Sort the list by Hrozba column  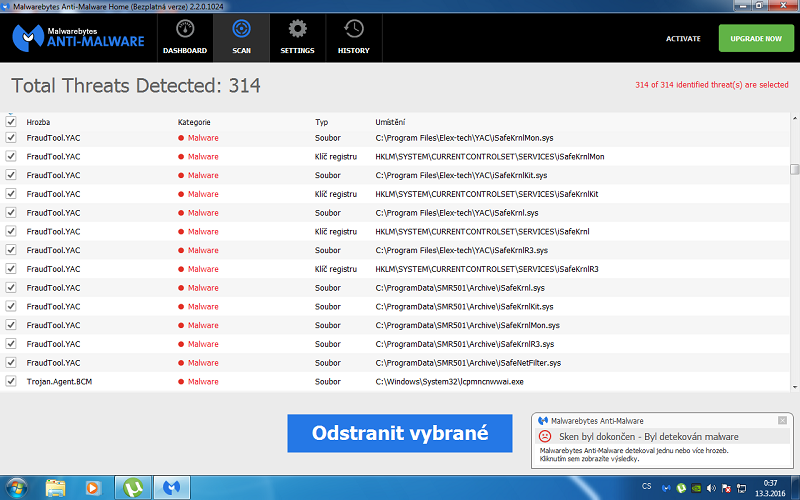pos(38,121)
